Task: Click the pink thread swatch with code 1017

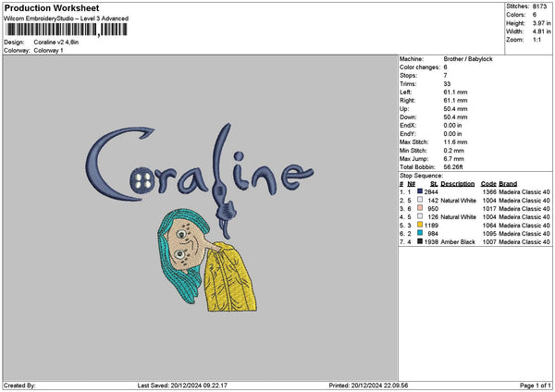Action: pyautogui.click(x=420, y=208)
